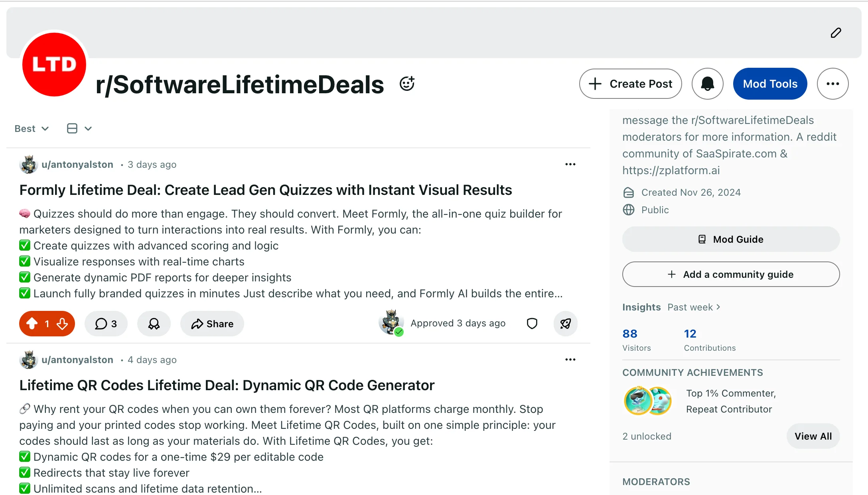Open the community more options menu
Image resolution: width=868 pixels, height=495 pixels.
(x=832, y=84)
